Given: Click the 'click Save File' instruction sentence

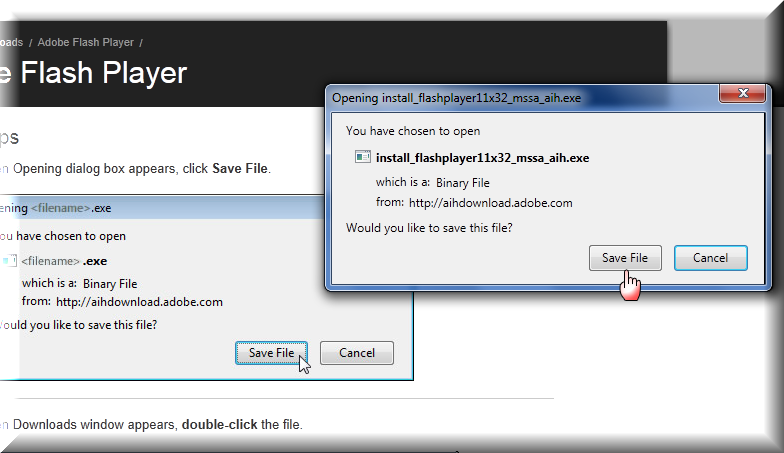Looking at the screenshot, I should click(x=142, y=168).
